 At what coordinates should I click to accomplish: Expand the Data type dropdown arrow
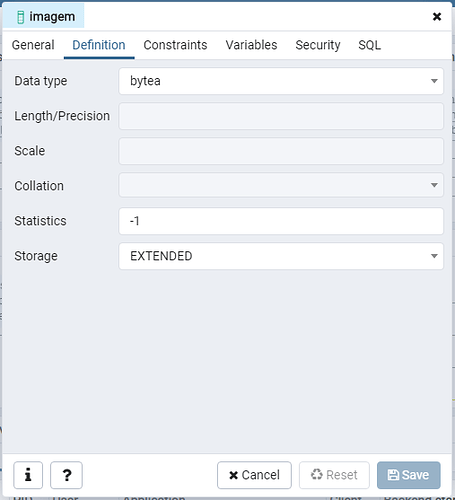(x=434, y=81)
